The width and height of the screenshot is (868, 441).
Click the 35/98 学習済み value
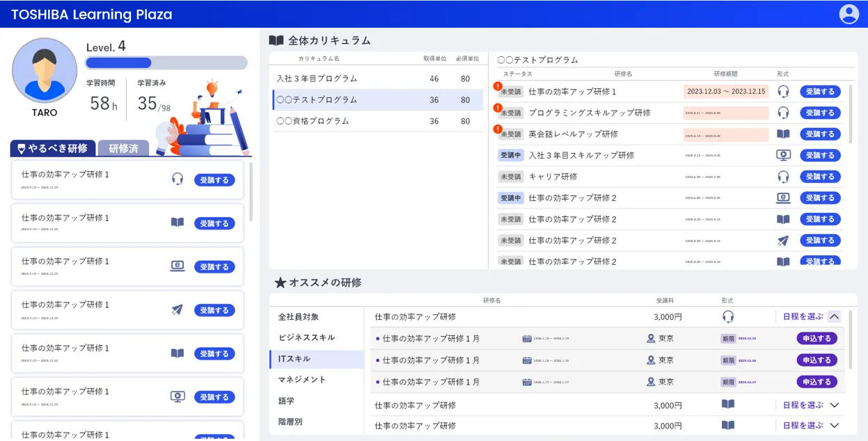pyautogui.click(x=154, y=104)
